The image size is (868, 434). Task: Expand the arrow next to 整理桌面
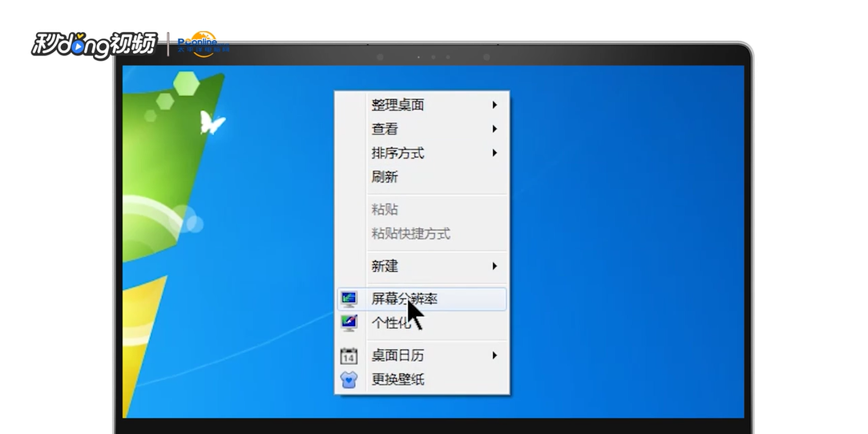click(x=495, y=105)
